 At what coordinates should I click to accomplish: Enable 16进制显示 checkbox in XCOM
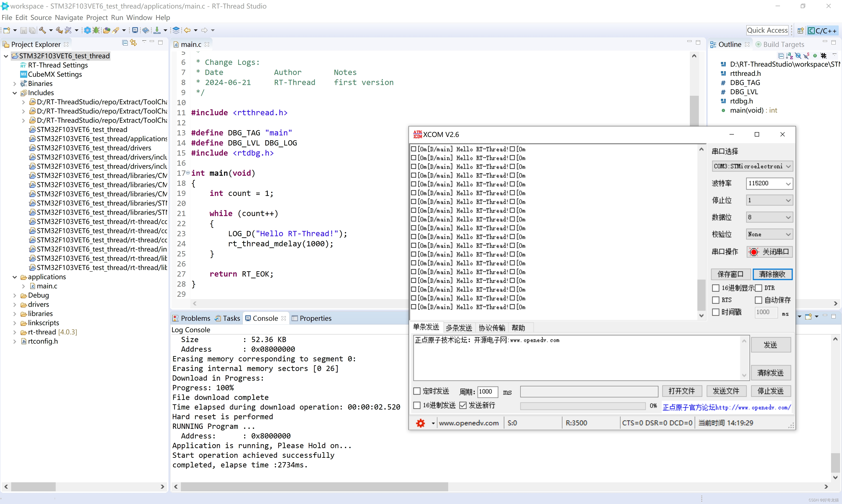pos(716,288)
